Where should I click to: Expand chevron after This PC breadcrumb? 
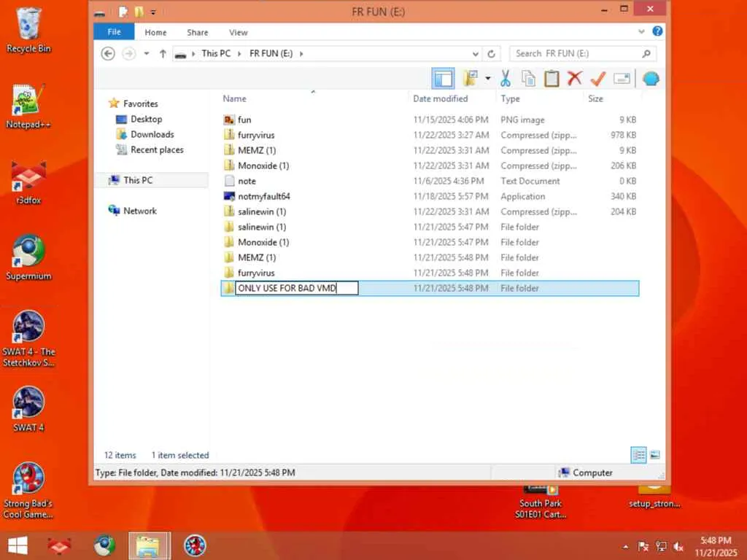point(239,54)
